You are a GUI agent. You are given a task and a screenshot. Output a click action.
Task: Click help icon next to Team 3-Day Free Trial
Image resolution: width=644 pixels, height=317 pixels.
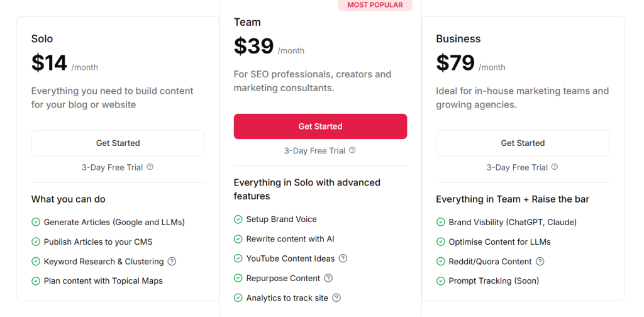353,150
